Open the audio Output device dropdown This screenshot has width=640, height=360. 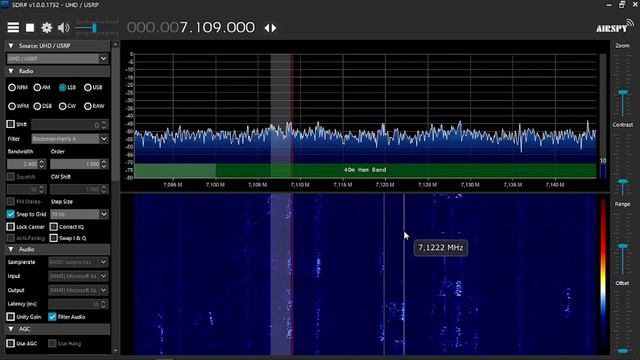click(78, 290)
